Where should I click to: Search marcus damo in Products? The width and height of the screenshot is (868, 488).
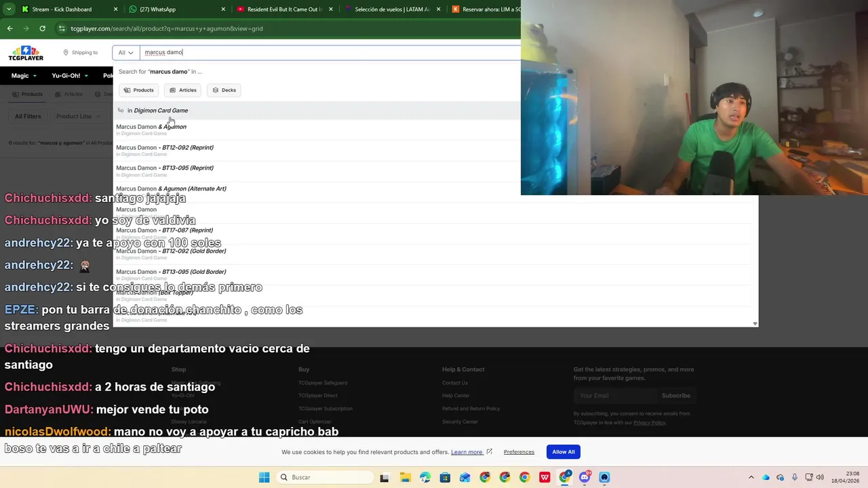[138, 90]
